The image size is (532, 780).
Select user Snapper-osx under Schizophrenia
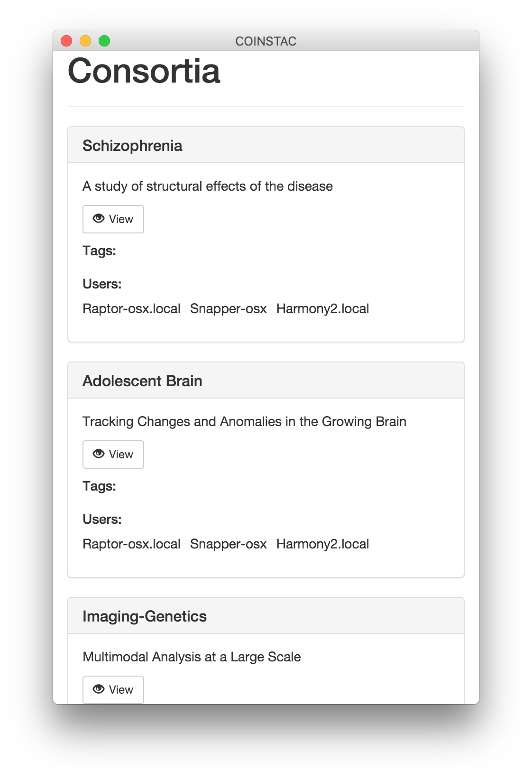click(x=228, y=309)
